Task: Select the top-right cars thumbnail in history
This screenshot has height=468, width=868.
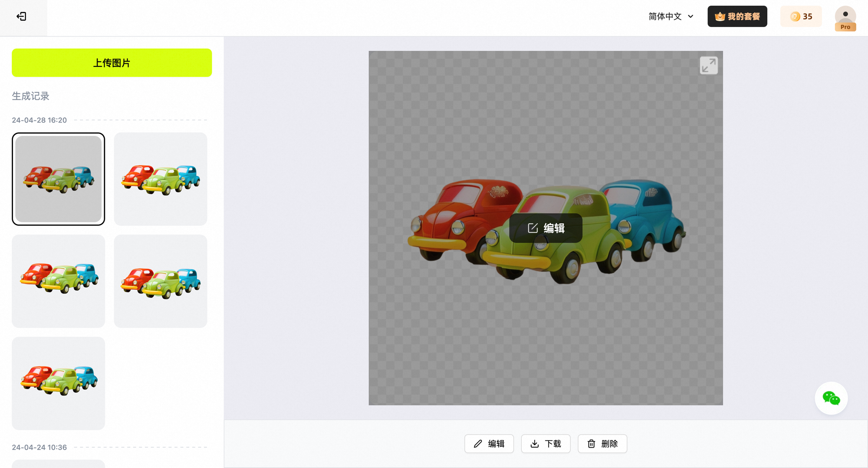Action: tap(161, 179)
